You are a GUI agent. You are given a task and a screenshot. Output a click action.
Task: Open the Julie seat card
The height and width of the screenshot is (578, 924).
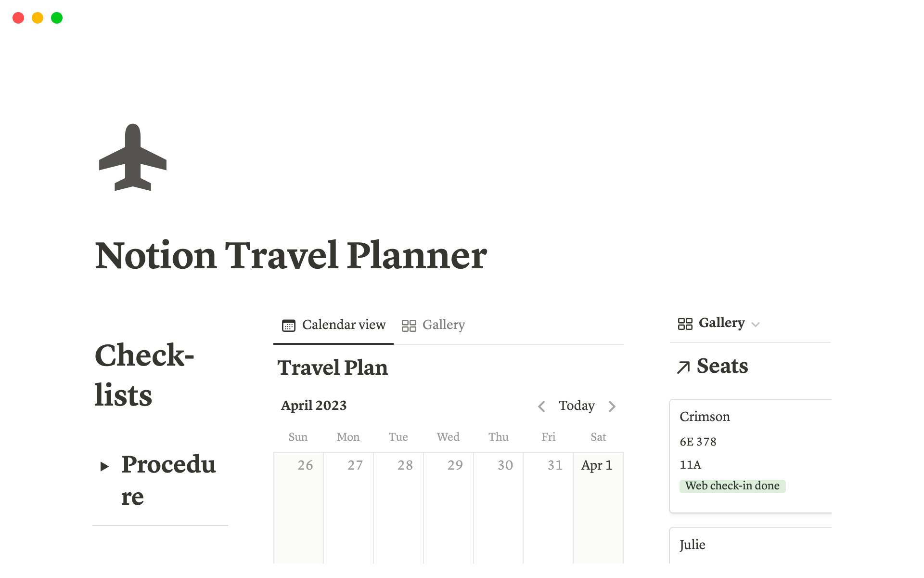click(692, 545)
